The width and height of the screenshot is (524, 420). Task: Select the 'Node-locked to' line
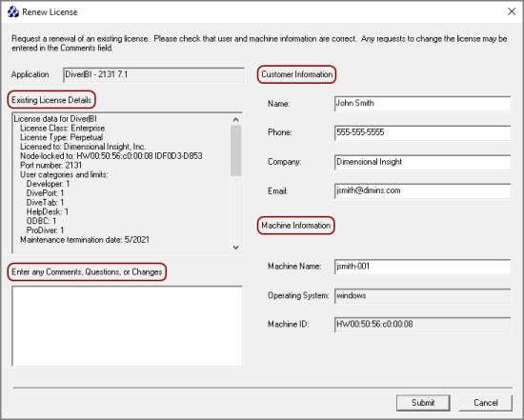[x=111, y=156]
